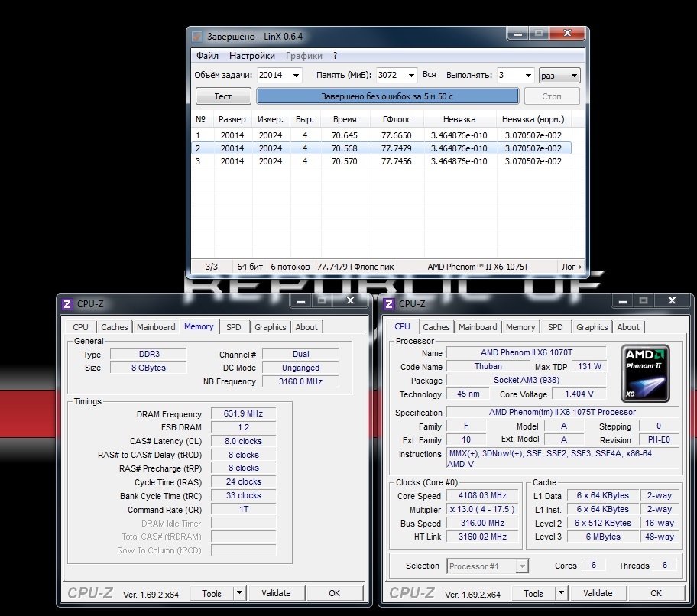Viewport: 697px width, 616px height.
Task: Expand Tools arrow in left CPU-Z window
Action: pyautogui.click(x=239, y=593)
